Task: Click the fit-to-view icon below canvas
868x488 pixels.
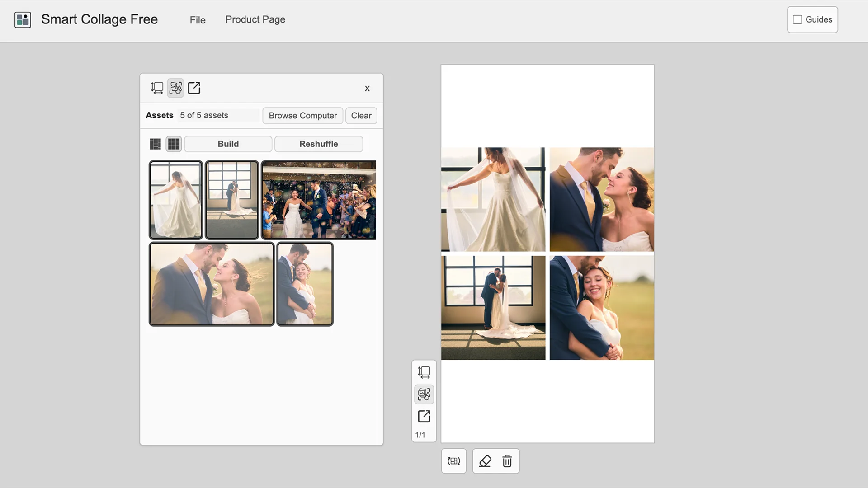Action: pos(454,461)
